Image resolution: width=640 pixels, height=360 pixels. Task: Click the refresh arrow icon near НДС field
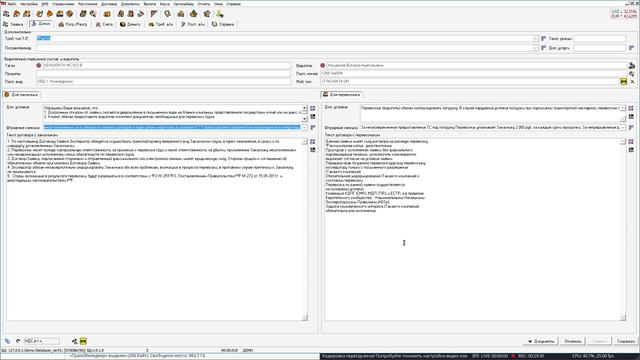(x=18, y=341)
